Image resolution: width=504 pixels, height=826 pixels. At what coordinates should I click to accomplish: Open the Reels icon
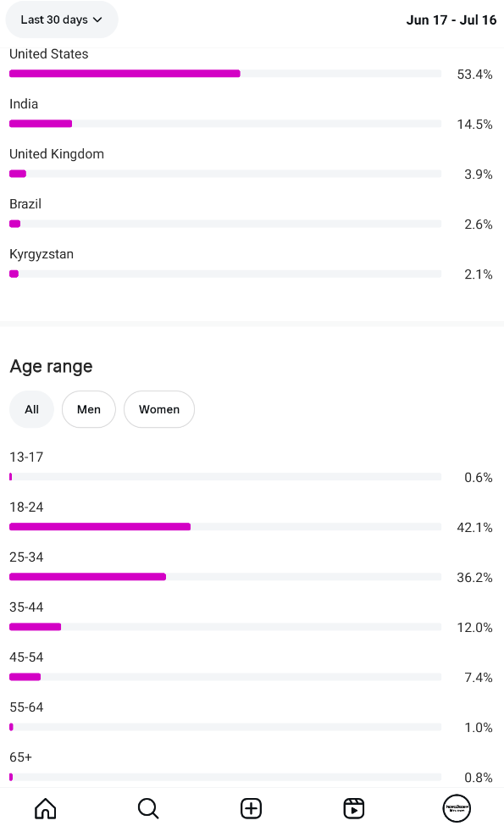(354, 808)
